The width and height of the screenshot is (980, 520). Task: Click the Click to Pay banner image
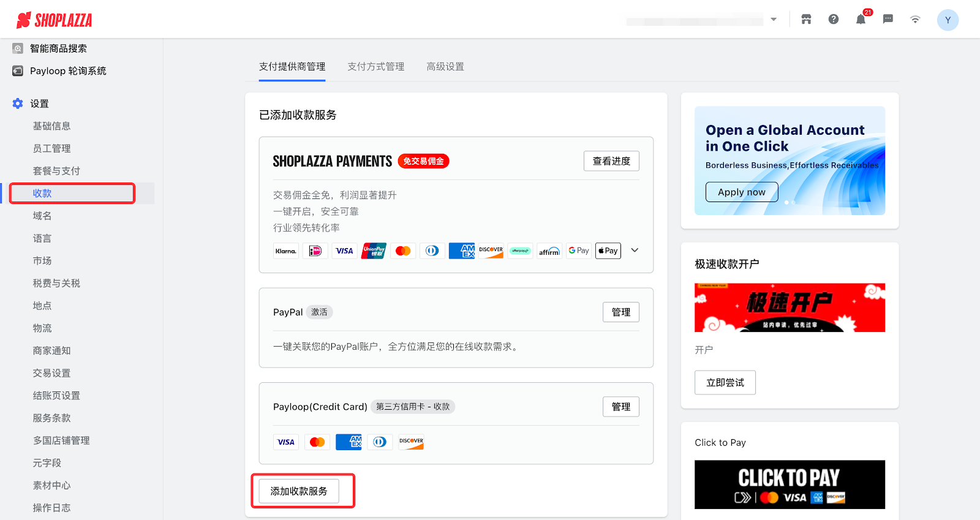click(790, 484)
